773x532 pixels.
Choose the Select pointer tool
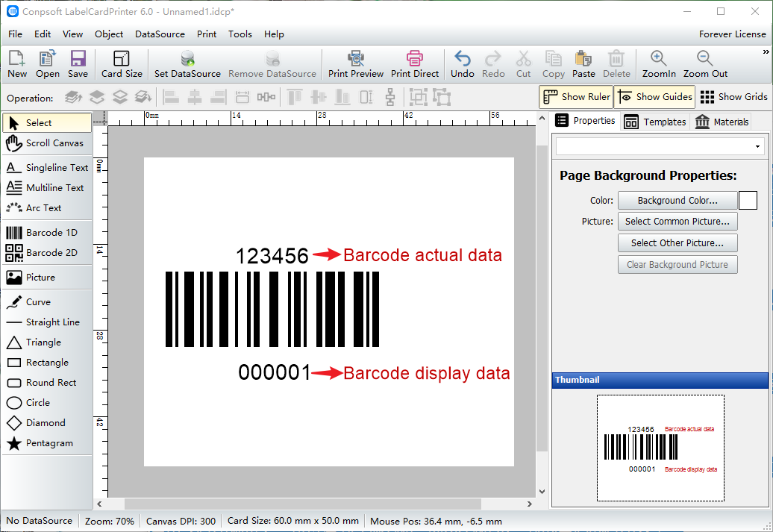47,123
